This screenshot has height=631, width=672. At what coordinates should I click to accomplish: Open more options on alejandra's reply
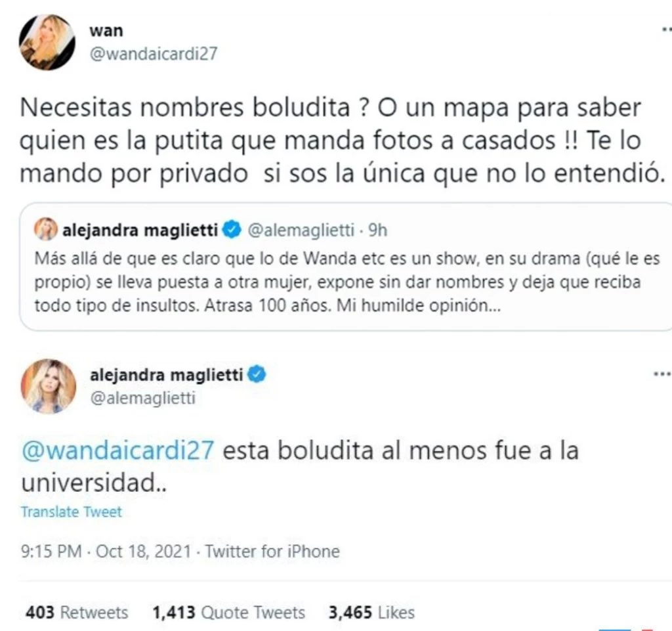point(662,374)
